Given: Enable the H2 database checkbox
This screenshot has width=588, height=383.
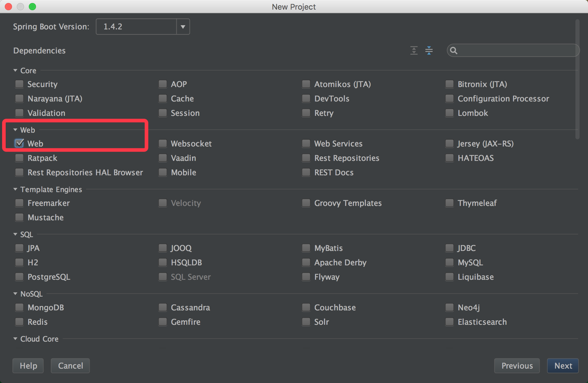Looking at the screenshot, I should (x=19, y=262).
